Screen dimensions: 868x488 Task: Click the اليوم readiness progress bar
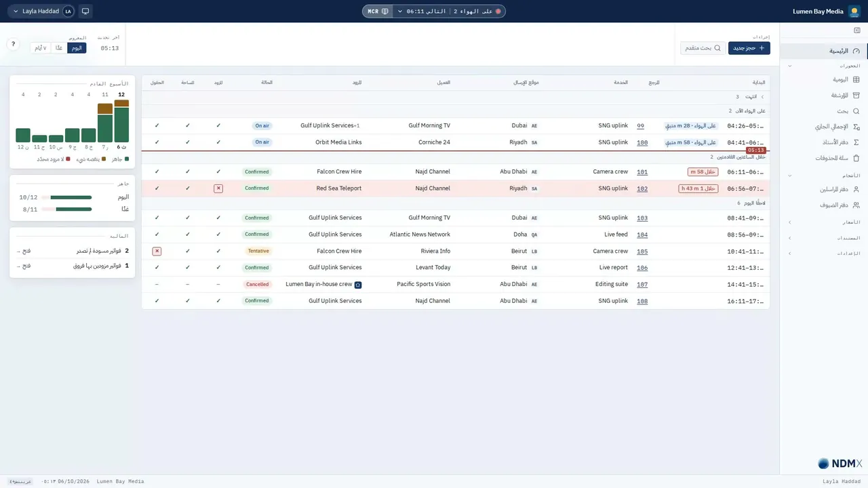point(66,197)
